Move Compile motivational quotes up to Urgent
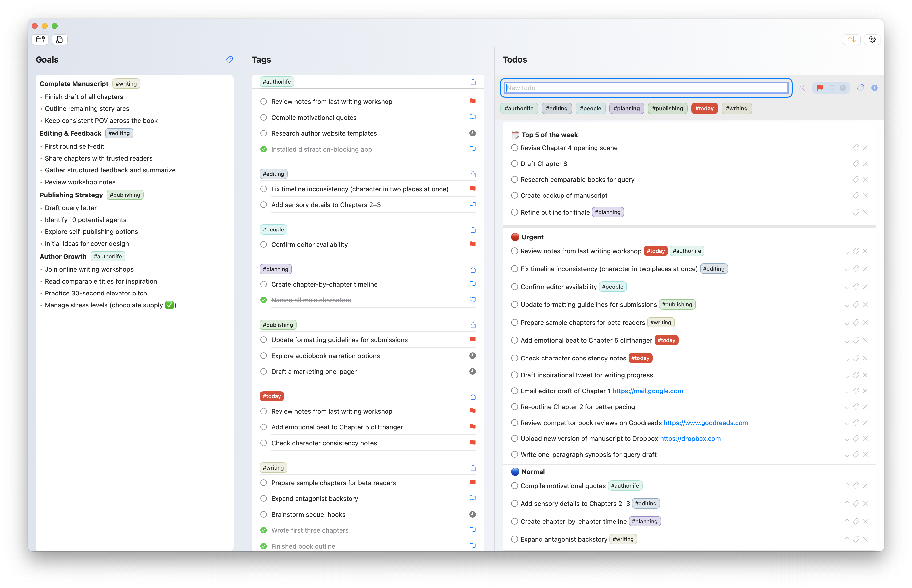This screenshot has height=588, width=912. pyautogui.click(x=847, y=486)
